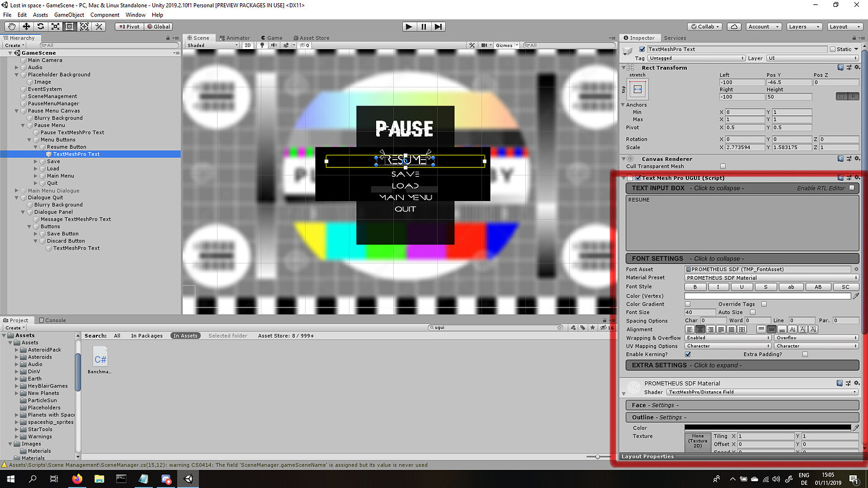Image resolution: width=868 pixels, height=488 pixels.
Task: Enable Auto Size for the font
Action: tap(752, 312)
